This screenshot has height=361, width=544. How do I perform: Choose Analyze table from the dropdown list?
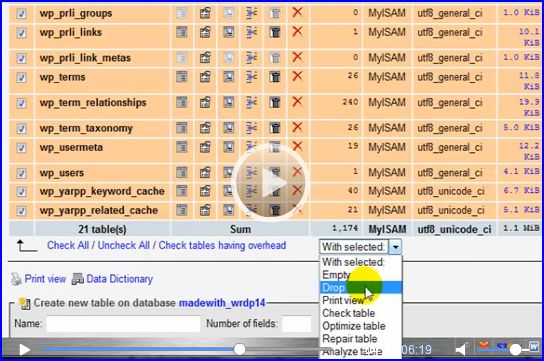(x=360, y=351)
